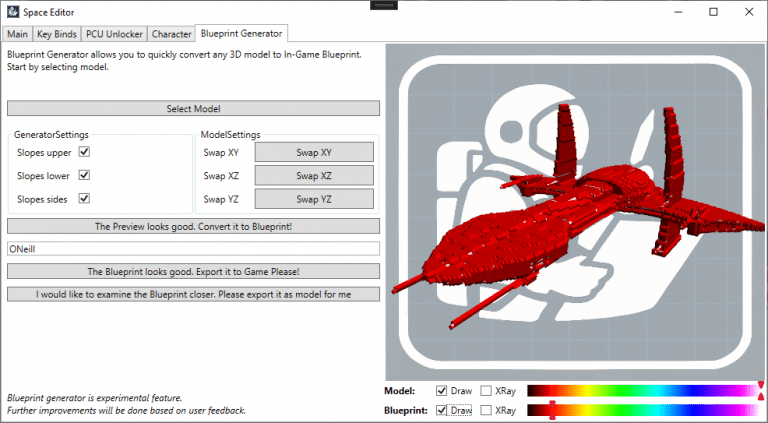Screen dimensions: 768x423
Task: Uncheck the Slopes sides option
Action: click(x=84, y=198)
